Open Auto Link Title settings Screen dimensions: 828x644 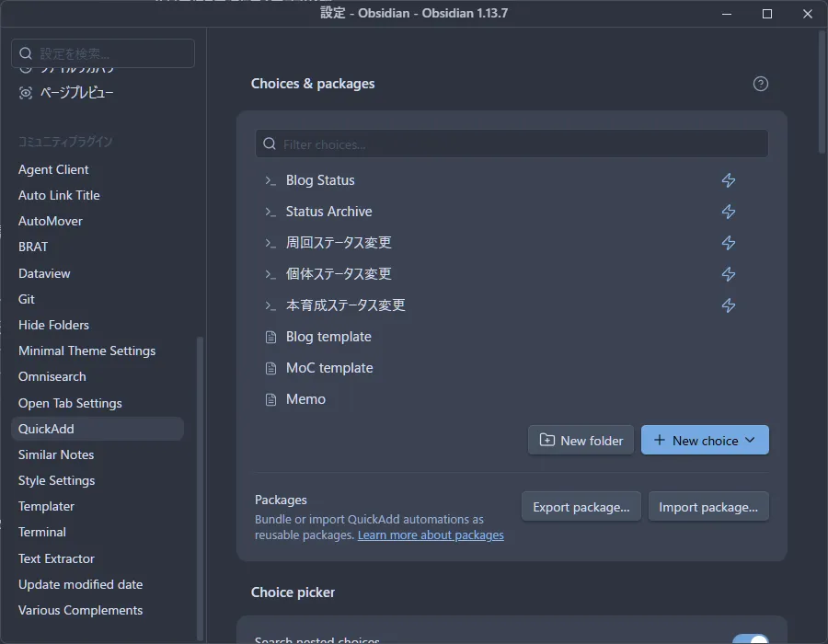[59, 195]
